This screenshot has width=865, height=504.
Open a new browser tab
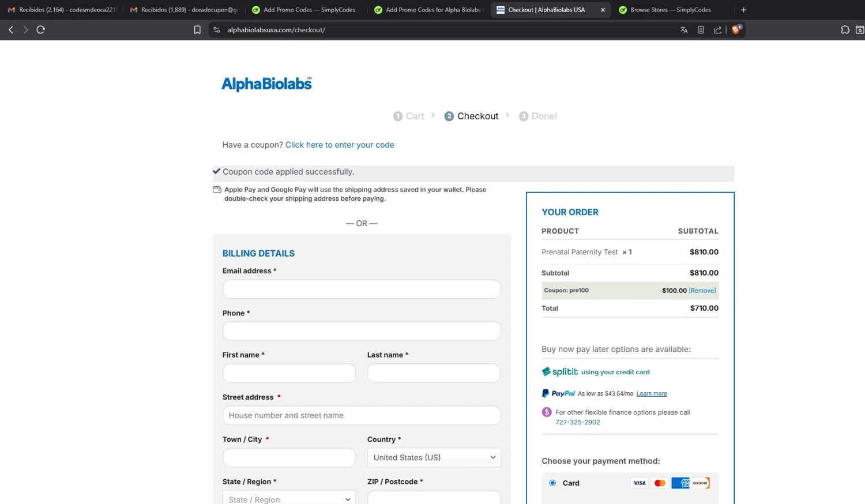pos(743,10)
